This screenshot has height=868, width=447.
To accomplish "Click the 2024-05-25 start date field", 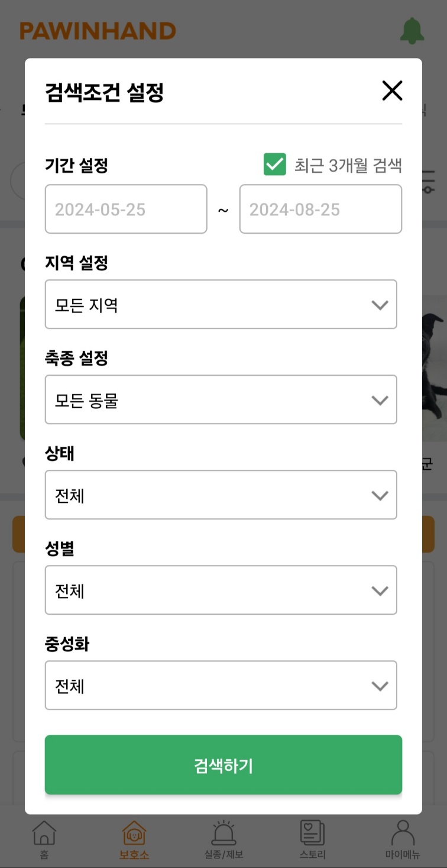I will tap(125, 209).
